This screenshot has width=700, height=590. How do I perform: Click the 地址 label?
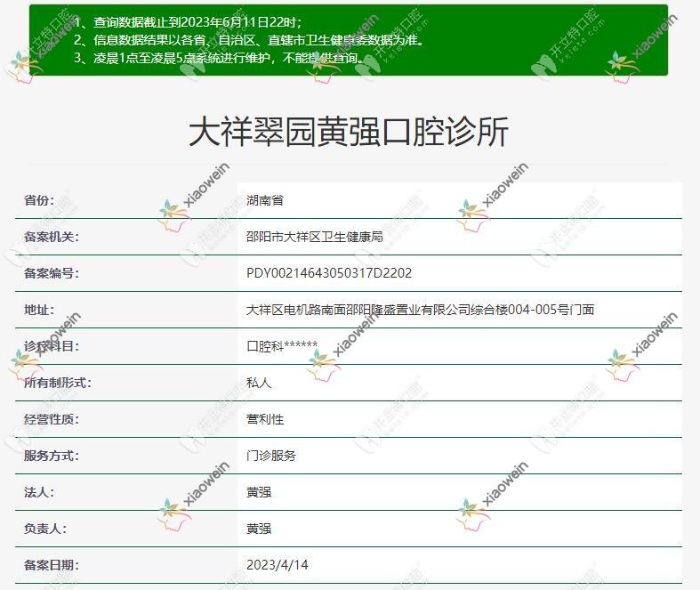coord(39,310)
